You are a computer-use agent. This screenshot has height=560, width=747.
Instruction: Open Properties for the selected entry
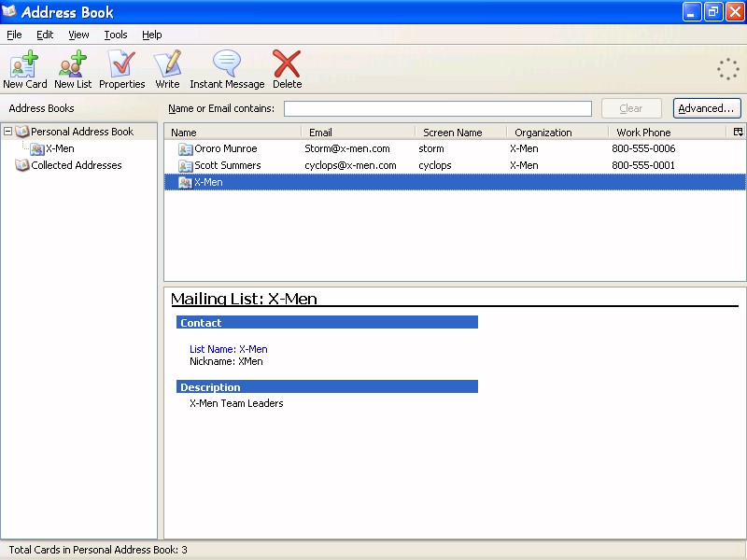click(122, 69)
